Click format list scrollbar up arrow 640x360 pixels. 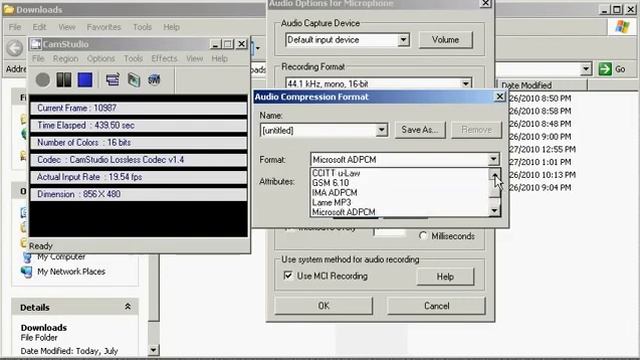coord(494,174)
